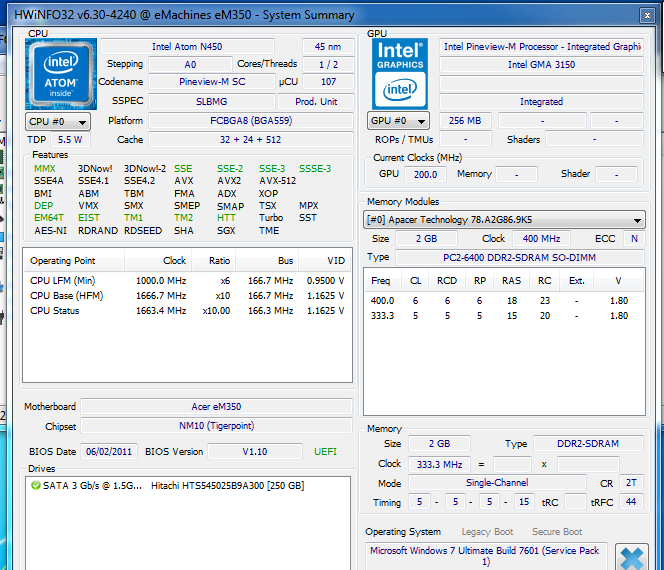This screenshot has width=664, height=570.
Task: Click the Prod. Unit field
Action: 315,102
